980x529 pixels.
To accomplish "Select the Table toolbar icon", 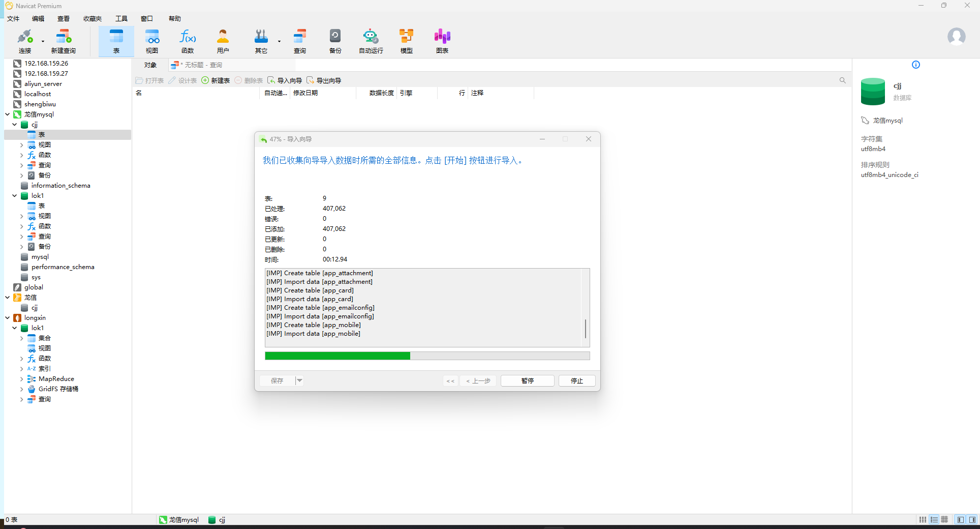I will [x=116, y=41].
